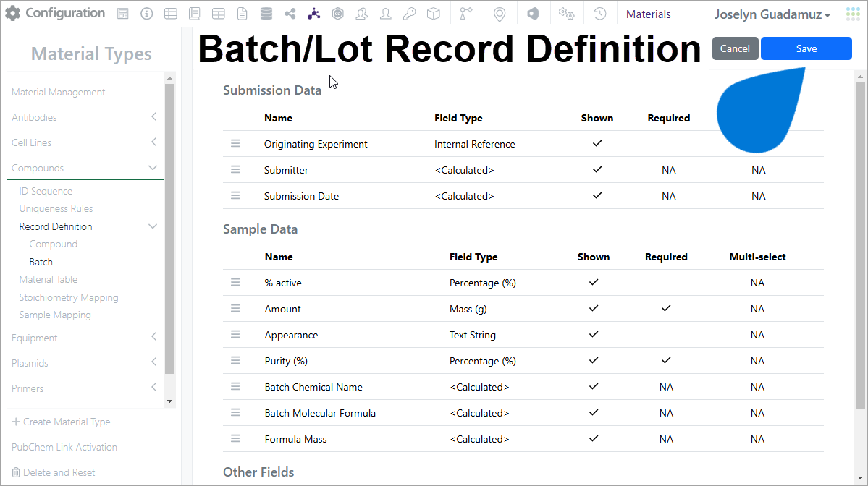Expand the Antibodies section chevron
The width and height of the screenshot is (868, 486).
click(x=154, y=116)
